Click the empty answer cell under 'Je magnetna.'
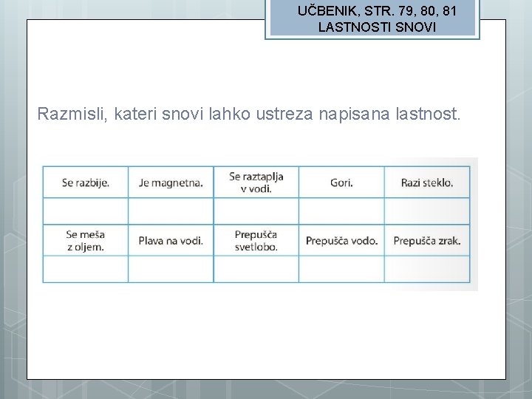532x399 pixels. [171, 211]
